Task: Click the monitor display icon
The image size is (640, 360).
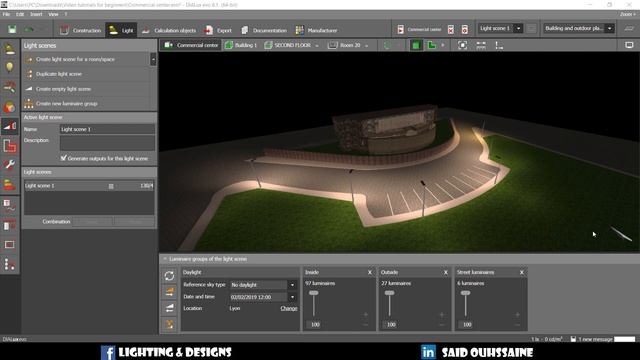Action: [629, 45]
